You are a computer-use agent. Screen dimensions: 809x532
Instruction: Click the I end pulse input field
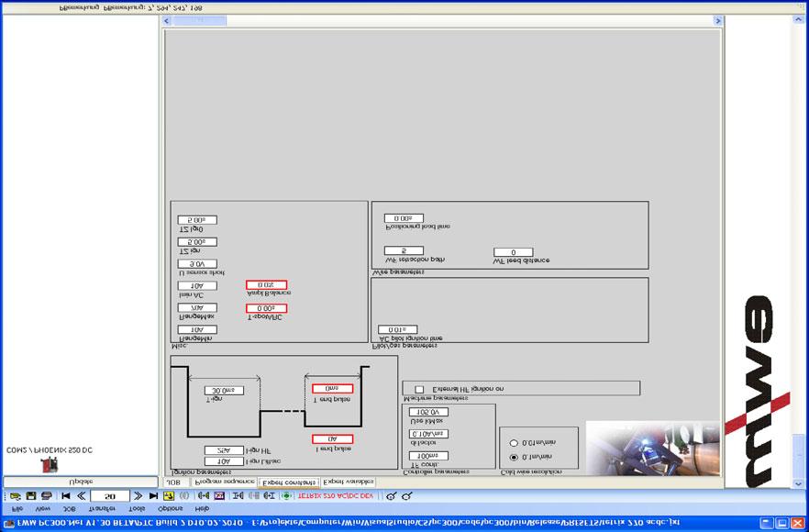(332, 439)
